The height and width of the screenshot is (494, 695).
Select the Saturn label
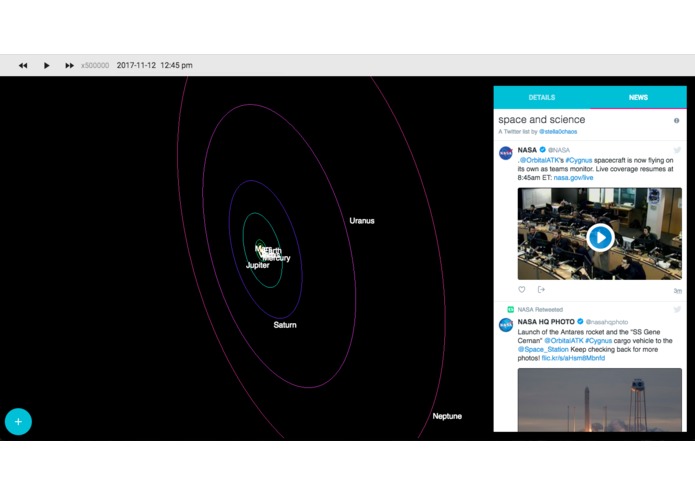(x=285, y=325)
